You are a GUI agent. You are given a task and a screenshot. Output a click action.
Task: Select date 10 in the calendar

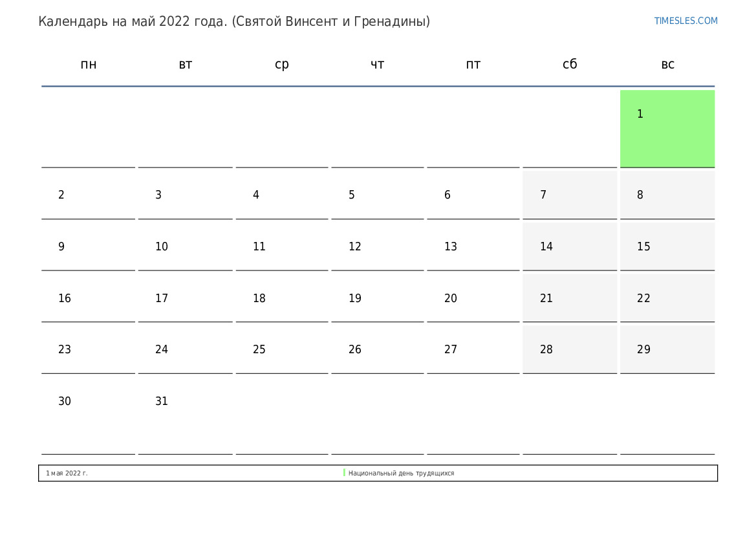(185, 246)
